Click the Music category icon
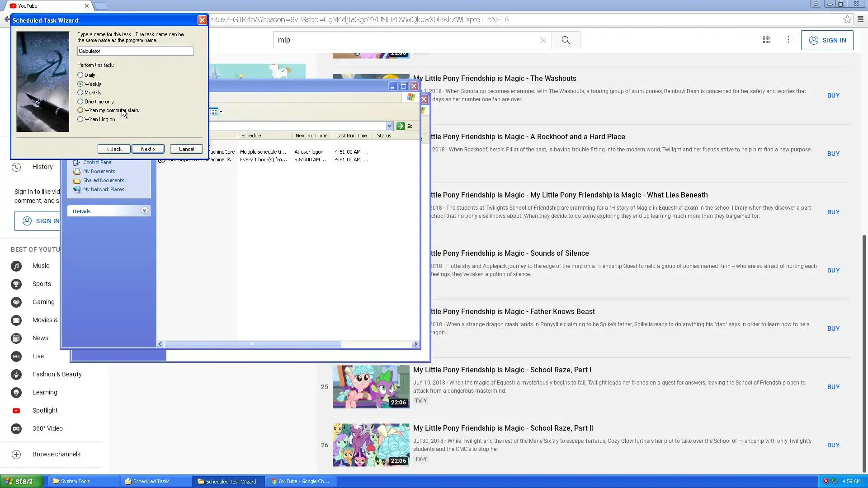Image resolution: width=868 pixels, height=488 pixels. click(16, 266)
